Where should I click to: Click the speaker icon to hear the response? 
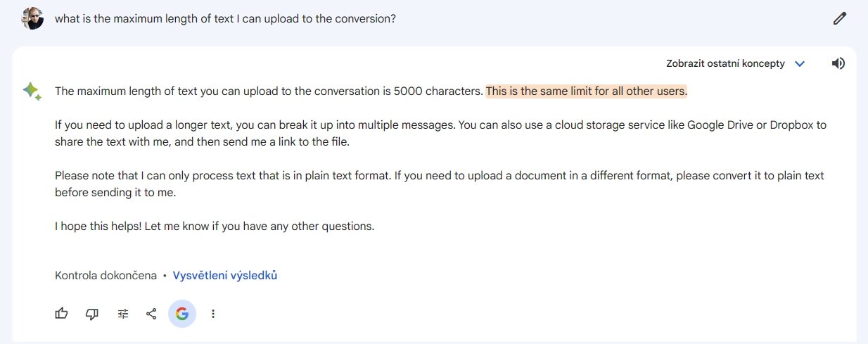(x=838, y=63)
